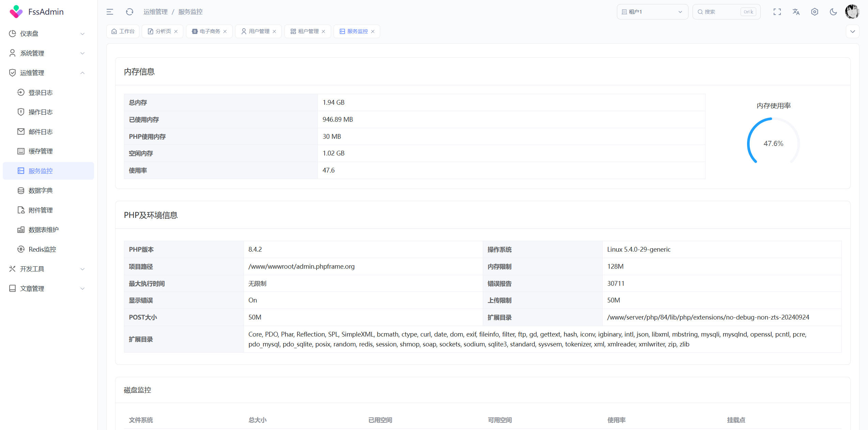
Task: Open Redis监控 in sidebar
Action: tap(42, 249)
